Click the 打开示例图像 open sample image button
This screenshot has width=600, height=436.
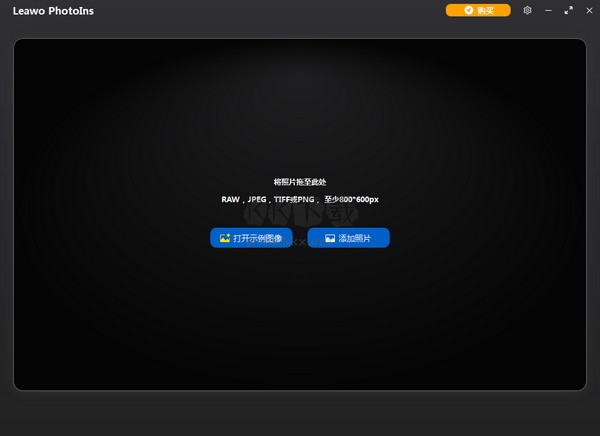coord(251,238)
